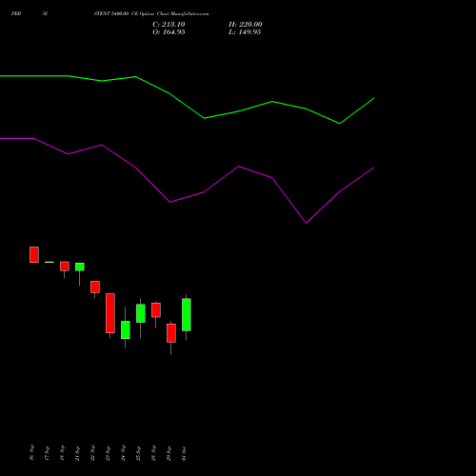The width and height of the screenshot is (476, 476).
Task: Click the chart title containing 'CE Options Chart'
Action: tap(151, 13)
